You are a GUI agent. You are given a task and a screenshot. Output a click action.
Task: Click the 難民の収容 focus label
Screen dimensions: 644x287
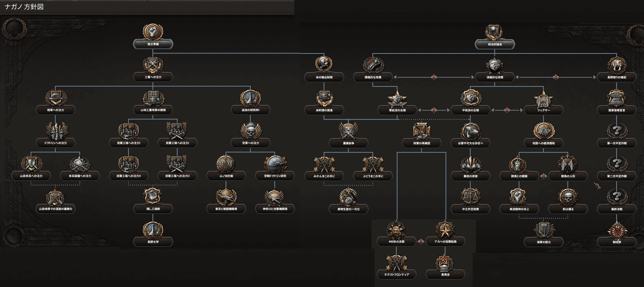click(470, 176)
